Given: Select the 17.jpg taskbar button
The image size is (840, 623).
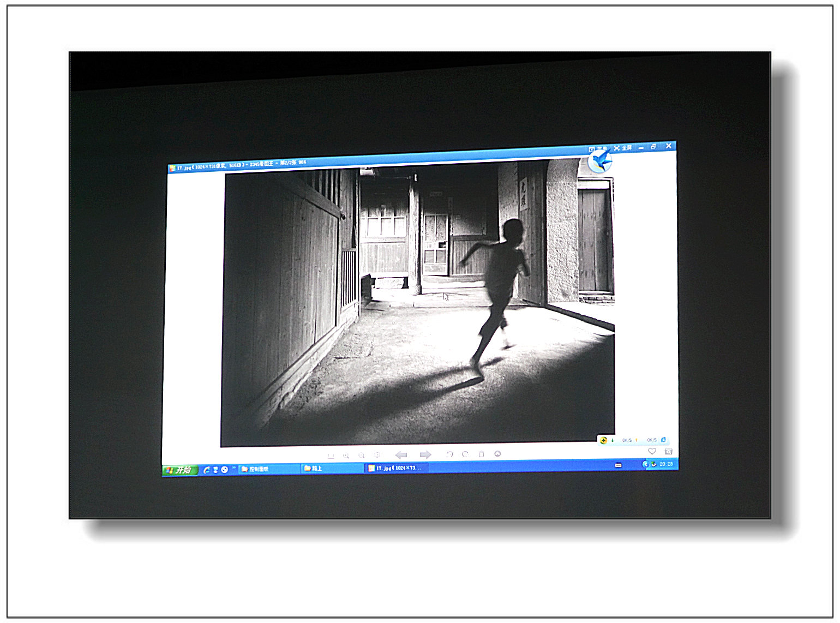Looking at the screenshot, I should 395,468.
